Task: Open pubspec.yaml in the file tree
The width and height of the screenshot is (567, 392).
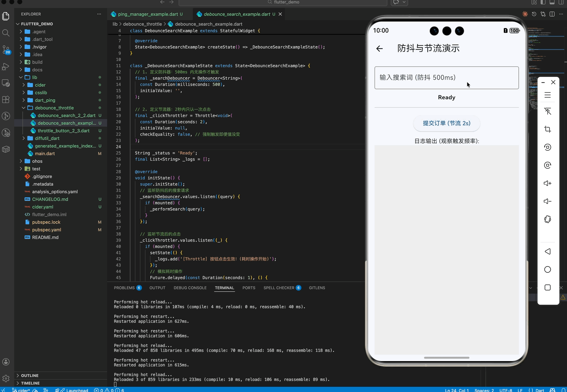Action: pyautogui.click(x=46, y=230)
